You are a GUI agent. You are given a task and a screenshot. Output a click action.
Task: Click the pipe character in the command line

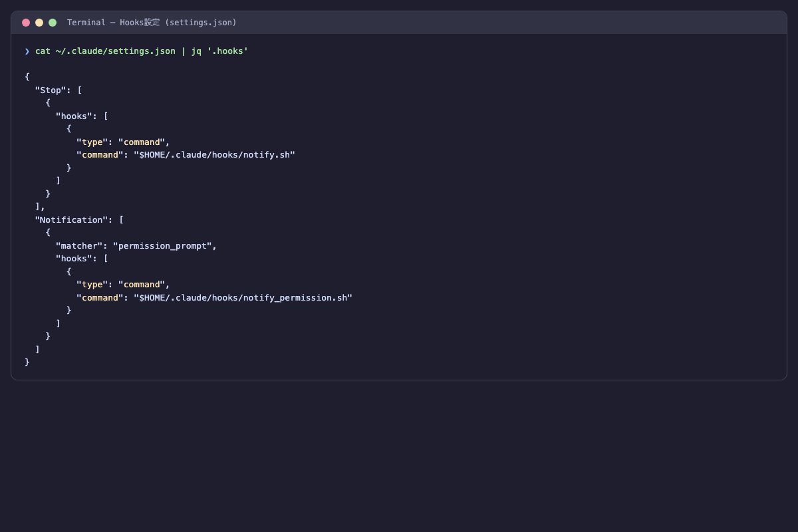pos(184,51)
